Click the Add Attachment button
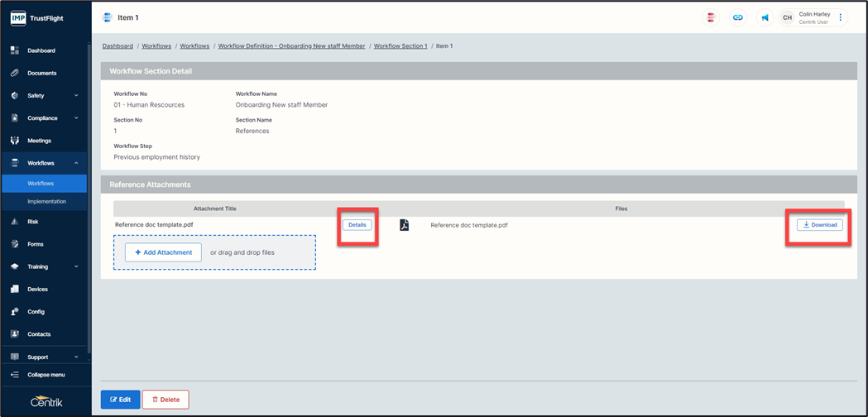The width and height of the screenshot is (868, 417). (163, 252)
